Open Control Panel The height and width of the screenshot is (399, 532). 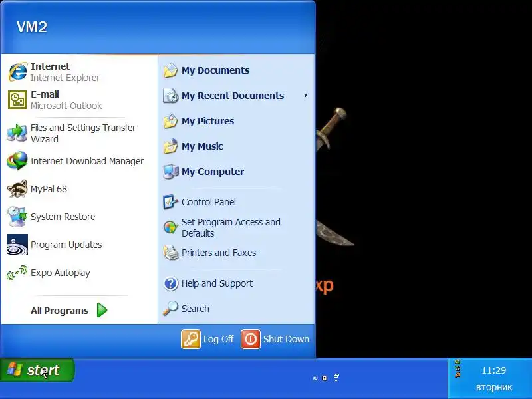pos(236,202)
